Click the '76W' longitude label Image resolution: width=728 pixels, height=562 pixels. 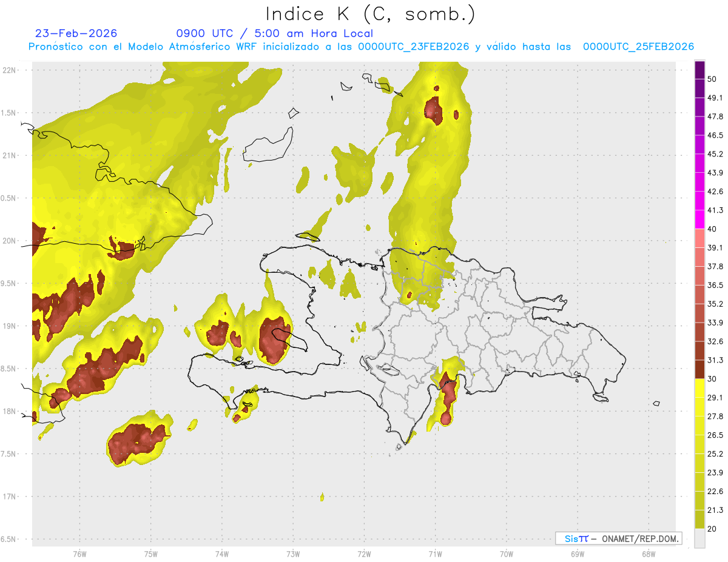pyautogui.click(x=79, y=554)
